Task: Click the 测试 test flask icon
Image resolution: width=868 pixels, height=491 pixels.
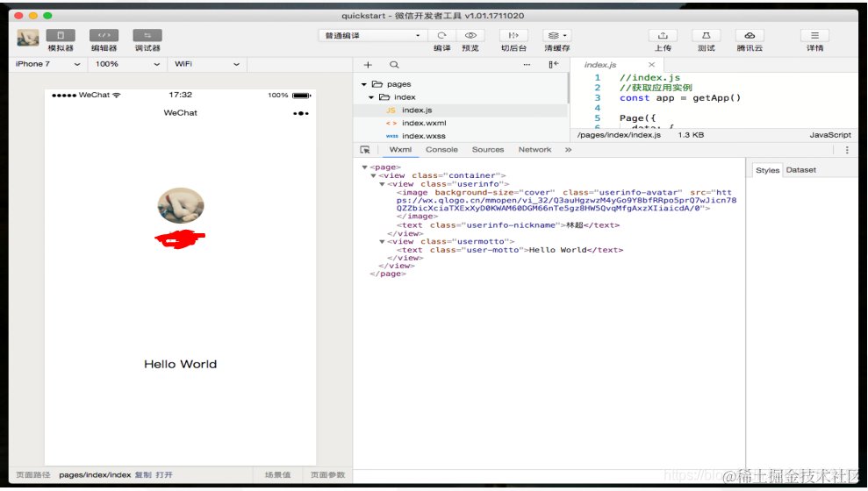Action: [x=706, y=35]
